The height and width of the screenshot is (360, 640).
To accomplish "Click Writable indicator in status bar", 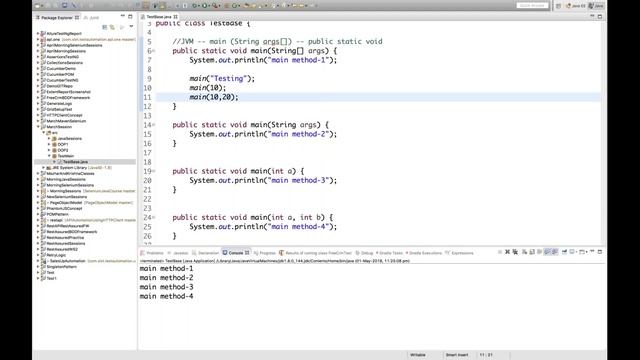I will point(418,355).
